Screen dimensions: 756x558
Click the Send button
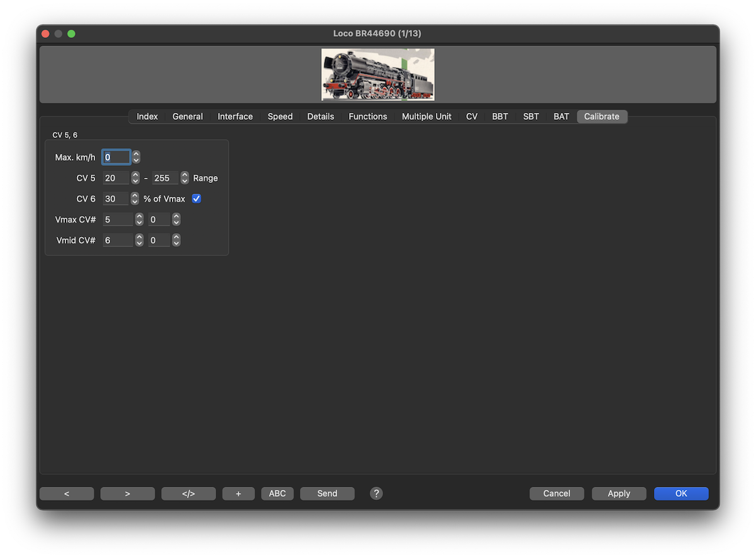327,494
